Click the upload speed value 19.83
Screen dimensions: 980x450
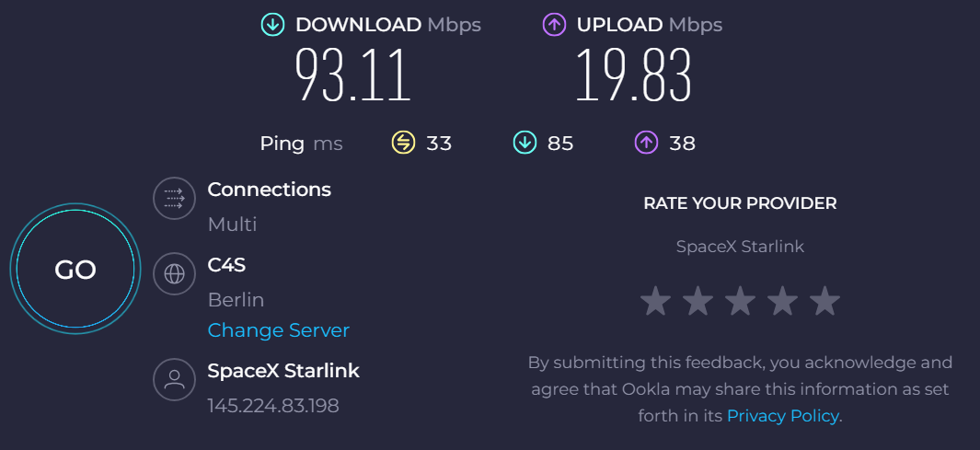633,75
